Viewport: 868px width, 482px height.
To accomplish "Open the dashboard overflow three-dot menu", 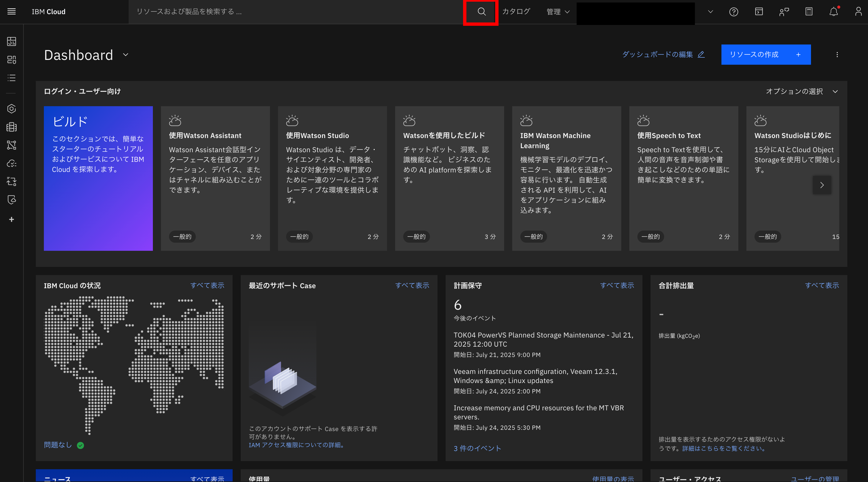I will click(837, 55).
